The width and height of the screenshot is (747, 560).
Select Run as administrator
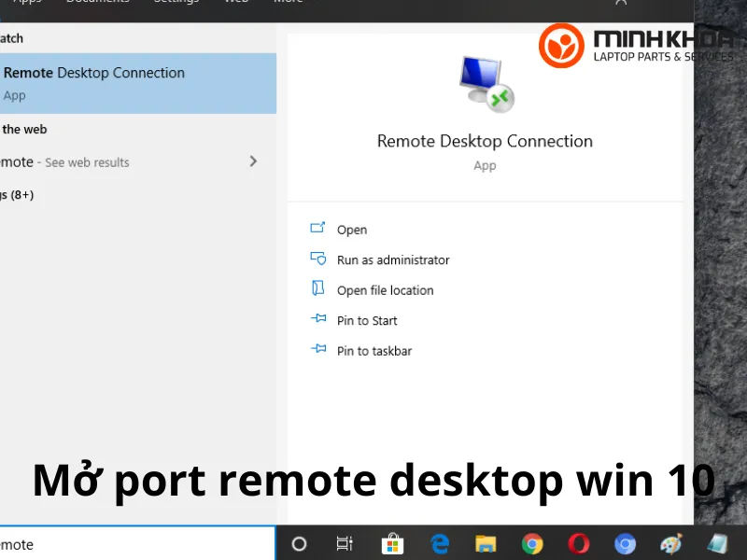(392, 259)
